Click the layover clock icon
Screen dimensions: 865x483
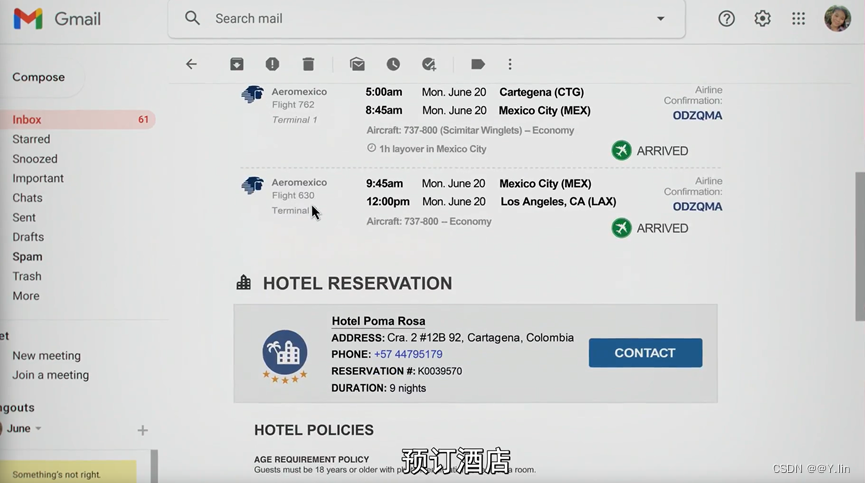tap(371, 148)
